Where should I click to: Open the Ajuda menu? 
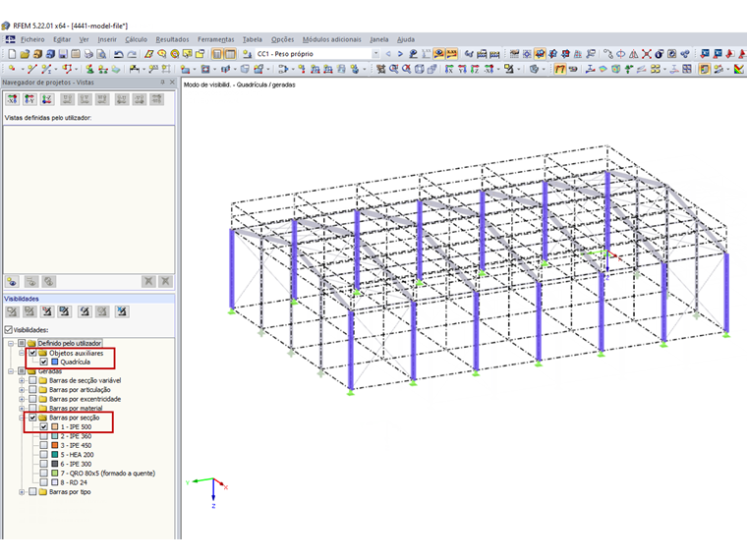pyautogui.click(x=406, y=39)
